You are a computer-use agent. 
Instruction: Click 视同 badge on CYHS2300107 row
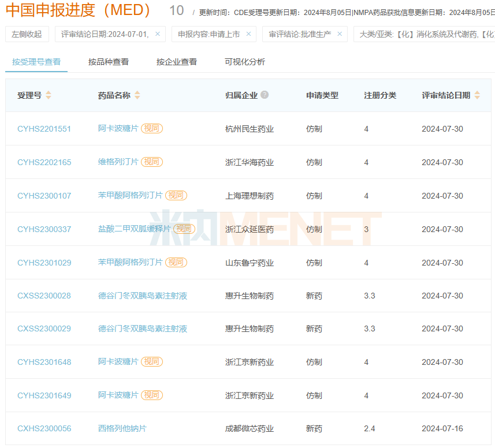176,195
